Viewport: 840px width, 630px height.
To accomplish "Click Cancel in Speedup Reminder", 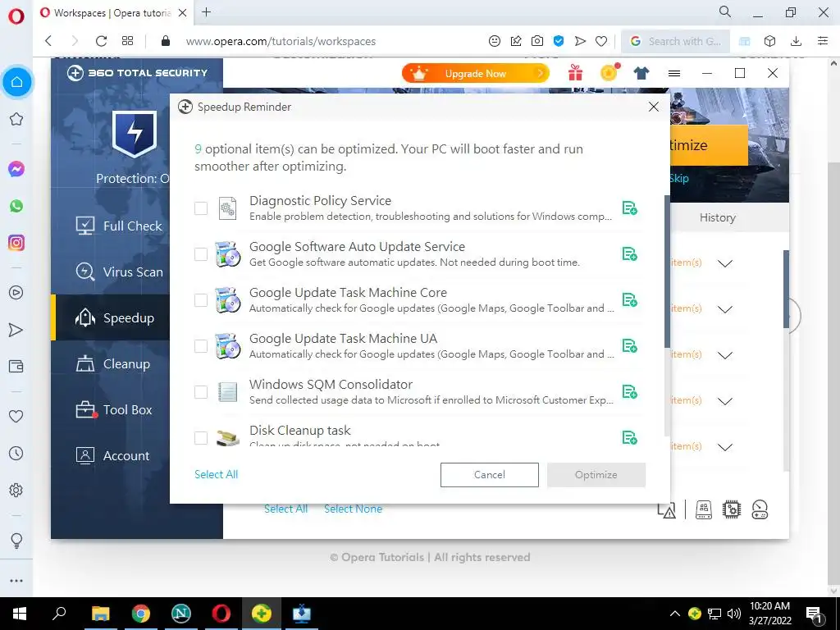I will [489, 475].
